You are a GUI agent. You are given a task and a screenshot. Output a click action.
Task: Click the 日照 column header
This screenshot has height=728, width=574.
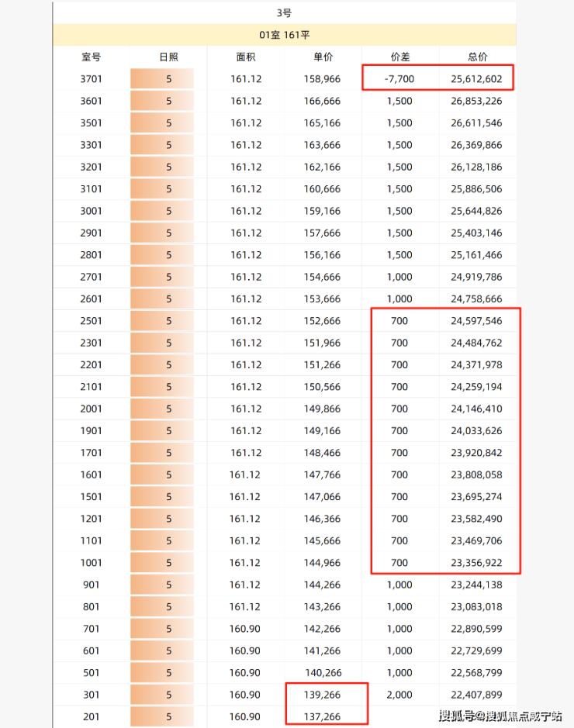[168, 57]
